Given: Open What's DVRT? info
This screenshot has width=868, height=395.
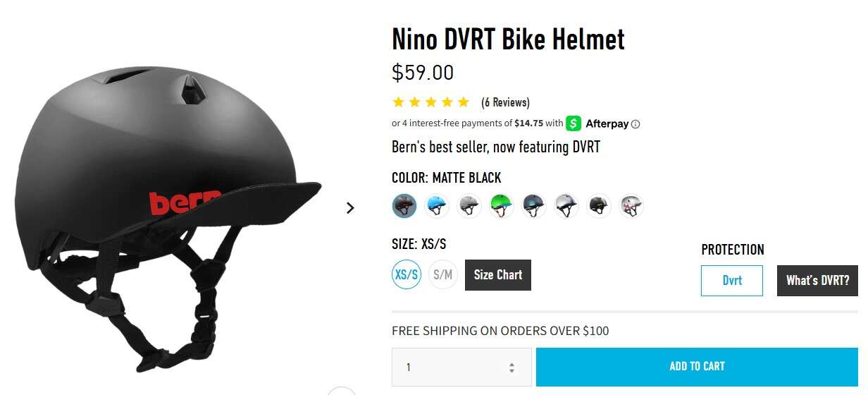Looking at the screenshot, I should (x=817, y=280).
